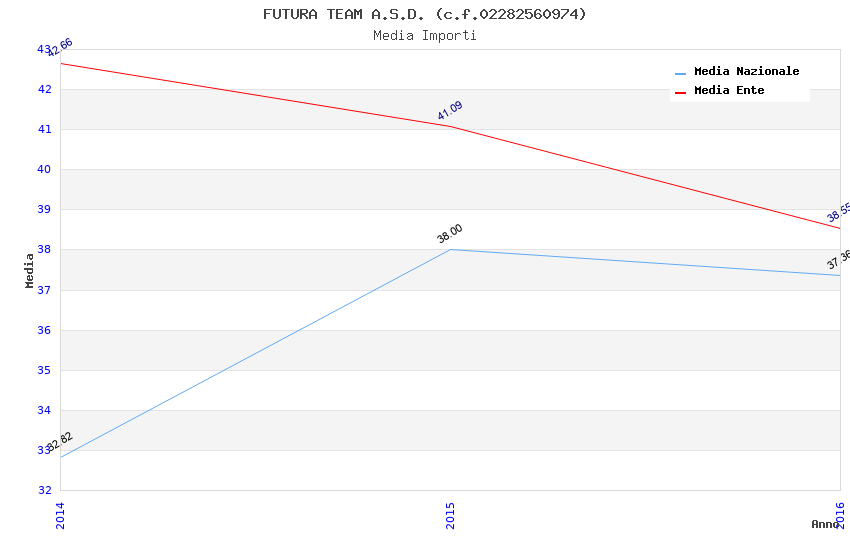Select the 2015 x-axis tick label
The image size is (850, 550).
450,515
